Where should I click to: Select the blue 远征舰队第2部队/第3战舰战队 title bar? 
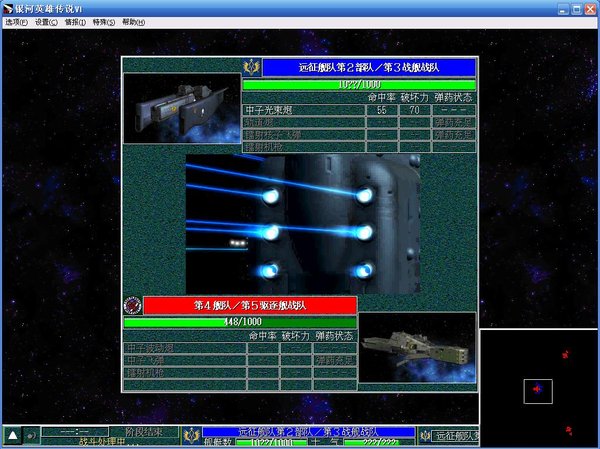(369, 67)
